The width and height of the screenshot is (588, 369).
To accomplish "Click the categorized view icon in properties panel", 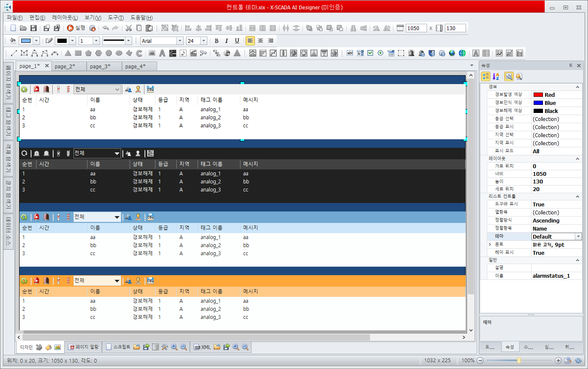I will click(486, 76).
